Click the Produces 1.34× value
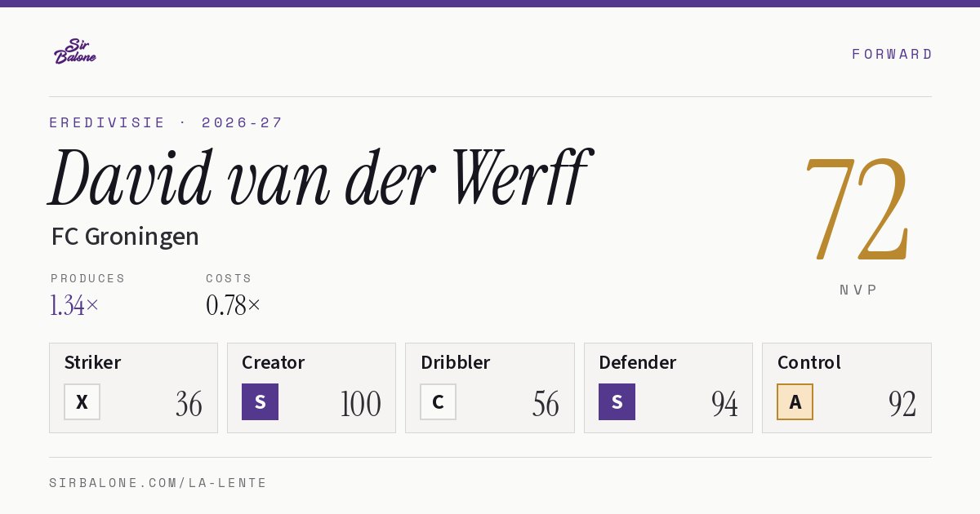This screenshot has height=514, width=980. click(x=75, y=305)
